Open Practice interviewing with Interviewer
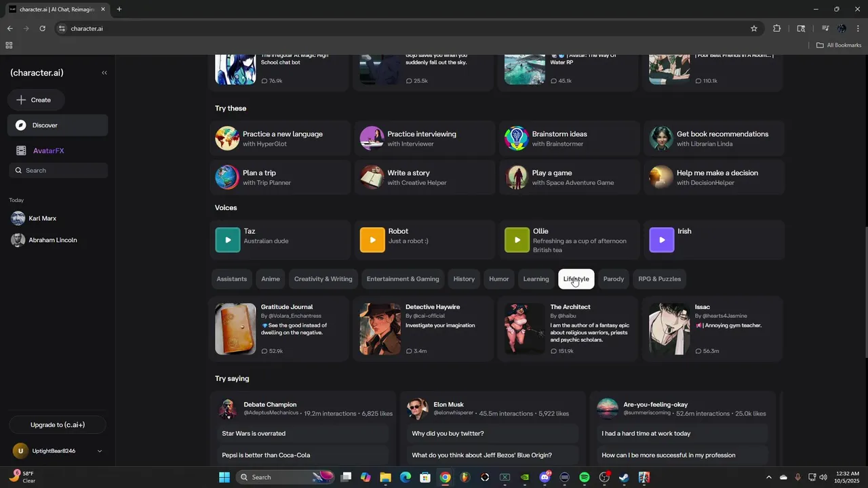This screenshot has width=868, height=488. click(425, 138)
